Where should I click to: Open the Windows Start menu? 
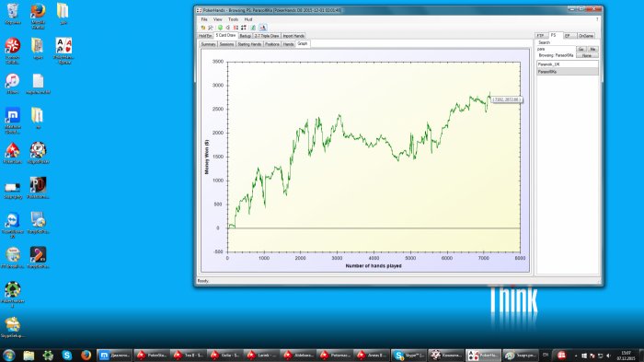click(8, 355)
